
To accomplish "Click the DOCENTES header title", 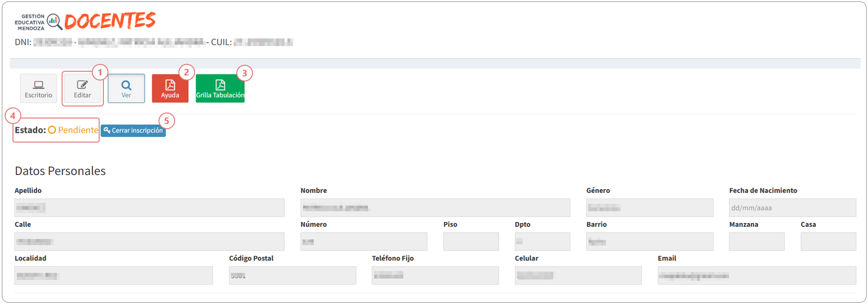I will pos(110,21).
